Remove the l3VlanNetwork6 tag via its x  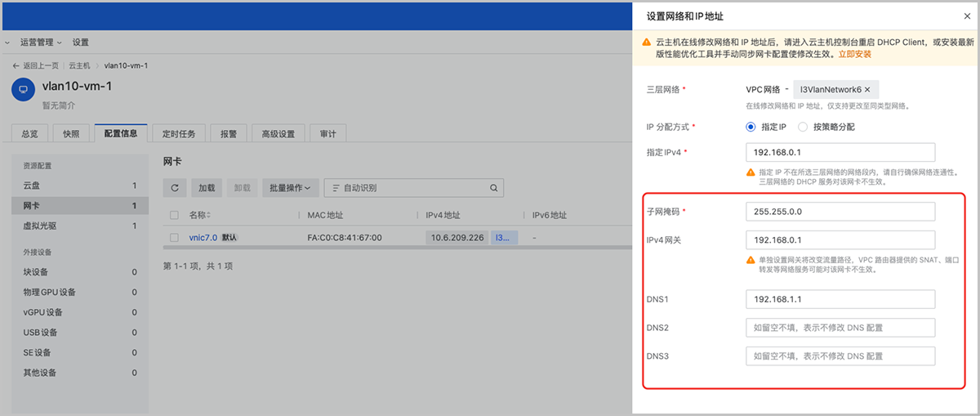click(x=867, y=89)
